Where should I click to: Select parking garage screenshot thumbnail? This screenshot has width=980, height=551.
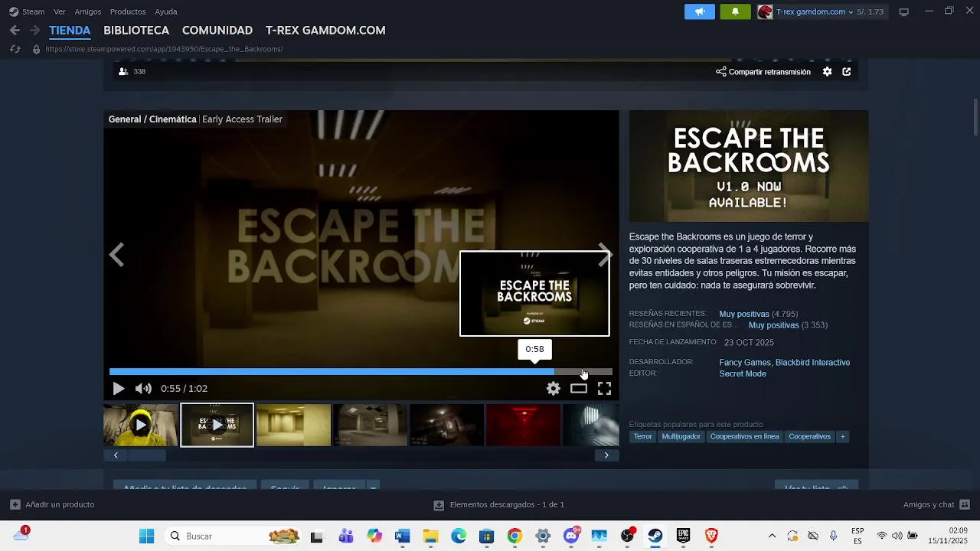tap(371, 425)
